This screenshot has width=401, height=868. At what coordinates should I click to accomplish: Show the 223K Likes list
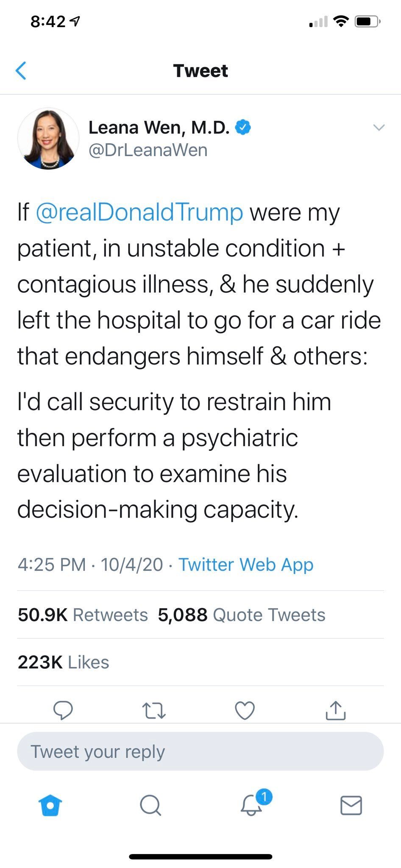point(64,662)
